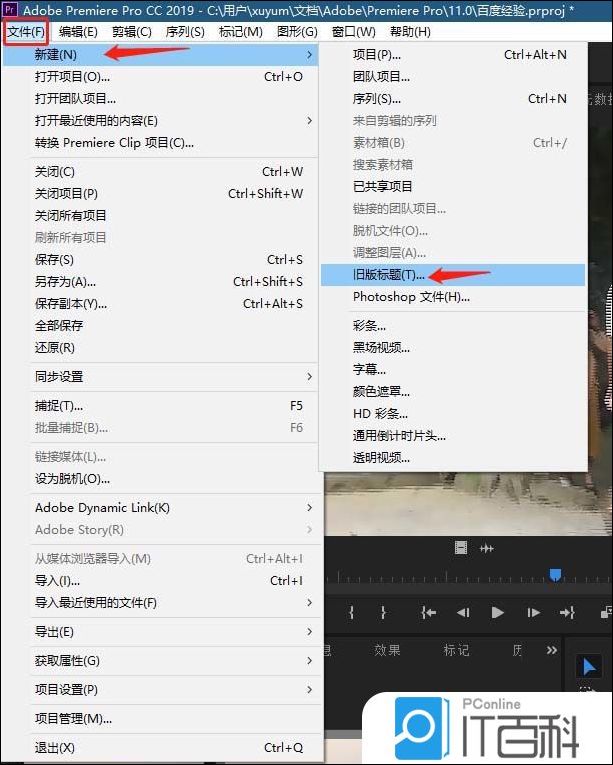The height and width of the screenshot is (765, 613).
Task: Open the 标记(M) menu
Action: 241,32
